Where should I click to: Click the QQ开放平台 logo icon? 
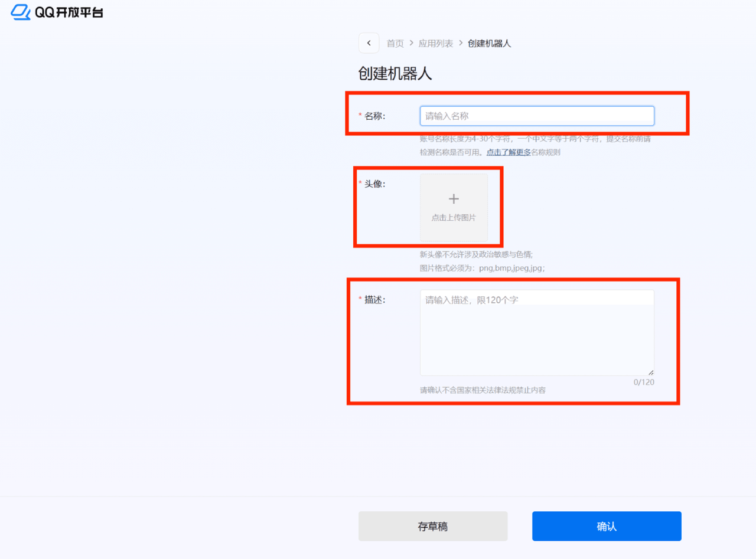pos(21,12)
